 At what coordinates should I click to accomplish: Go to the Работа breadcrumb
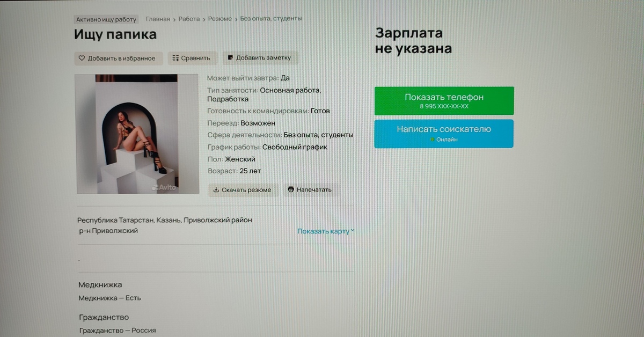point(189,19)
